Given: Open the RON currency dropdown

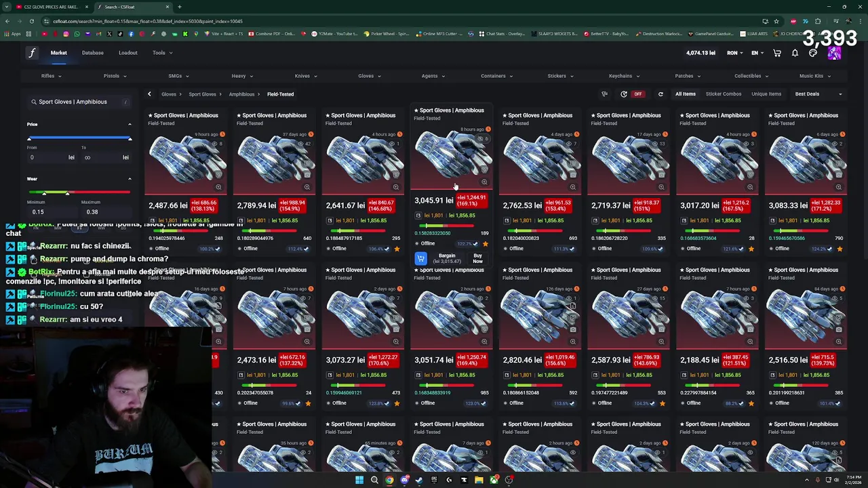Looking at the screenshot, I should [735, 53].
